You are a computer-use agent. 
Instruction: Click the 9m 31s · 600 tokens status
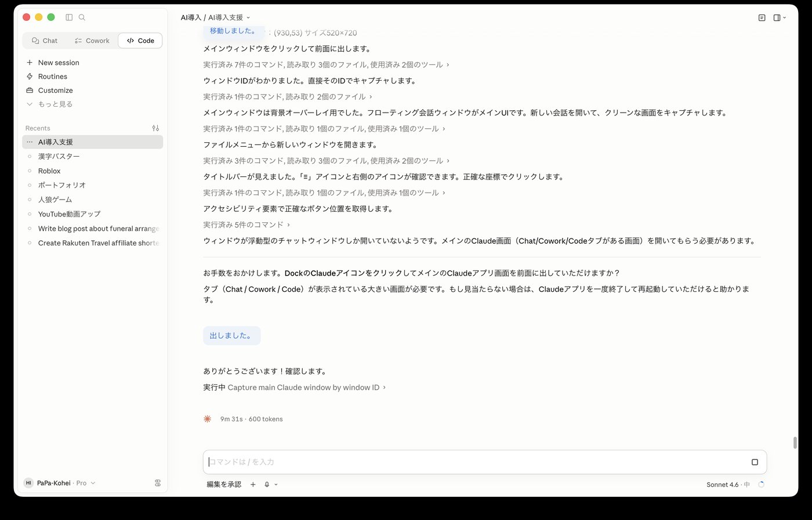click(x=252, y=419)
